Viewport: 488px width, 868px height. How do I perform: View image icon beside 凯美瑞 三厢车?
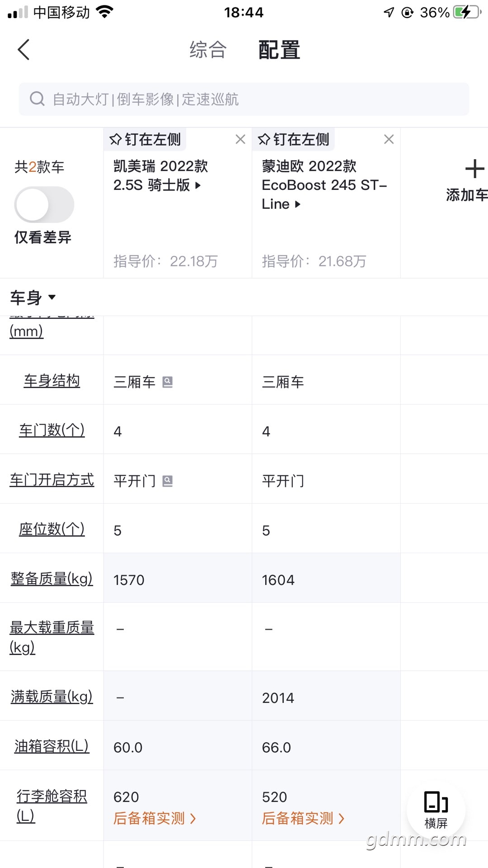168,382
